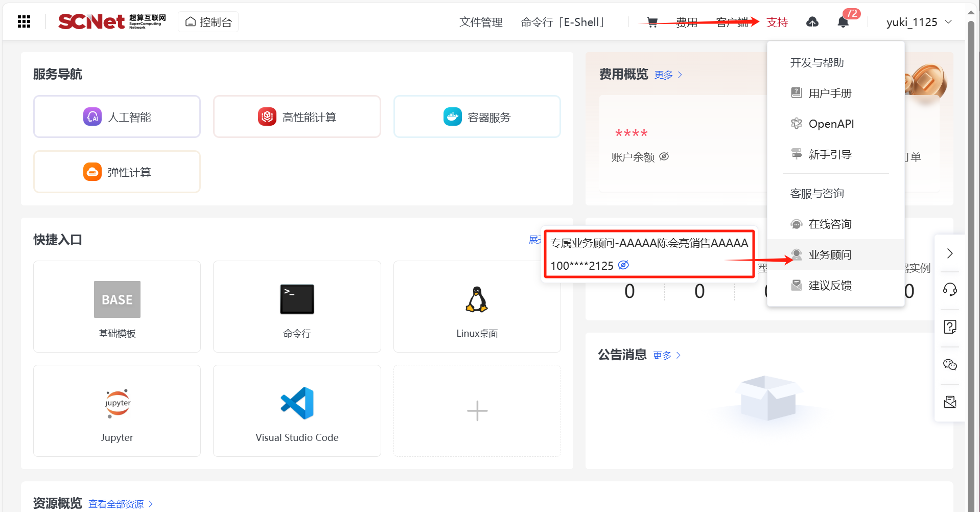This screenshot has width=980, height=512.
Task: Click the shopping cart icon
Action: point(652,22)
